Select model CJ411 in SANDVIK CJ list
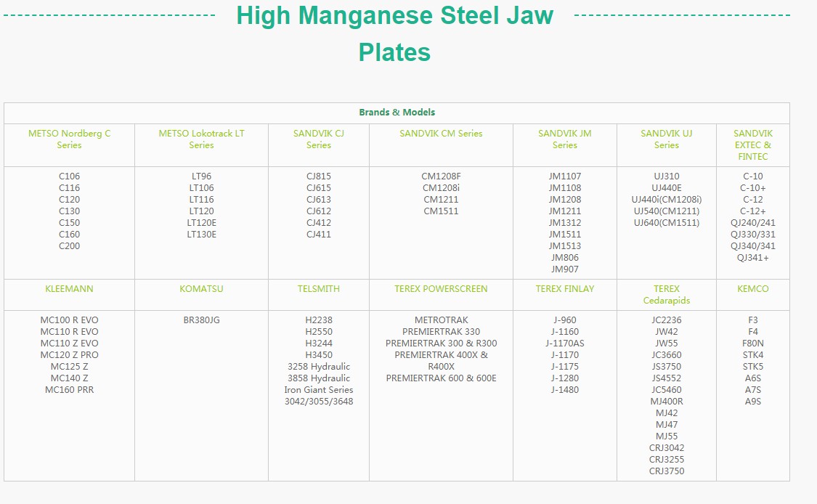Viewport: 817px width, 504px height. point(319,235)
